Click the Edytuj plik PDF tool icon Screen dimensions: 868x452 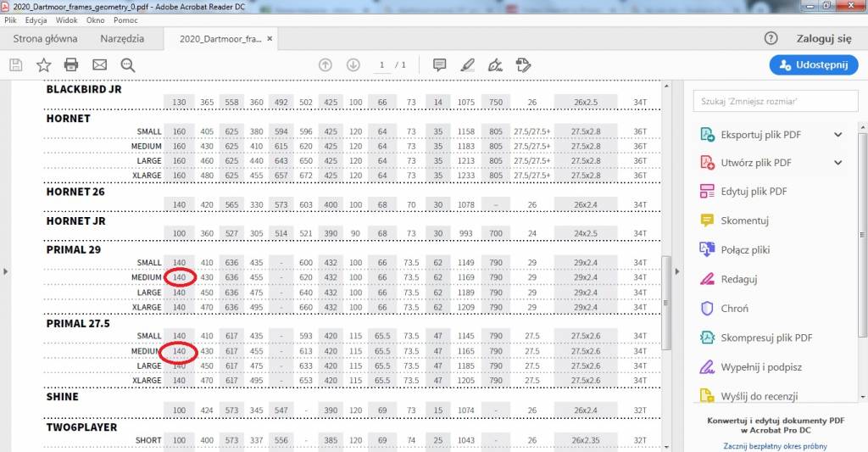click(x=708, y=191)
